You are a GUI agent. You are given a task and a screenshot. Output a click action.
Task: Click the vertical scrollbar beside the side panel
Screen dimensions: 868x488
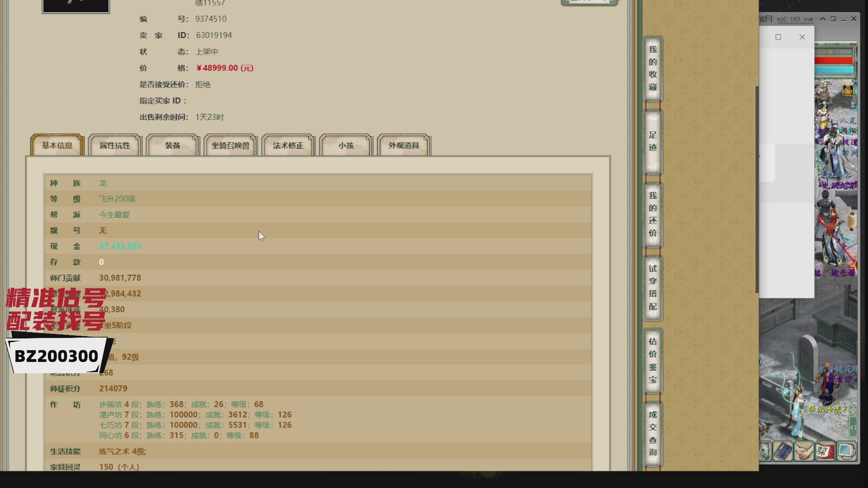[756, 190]
